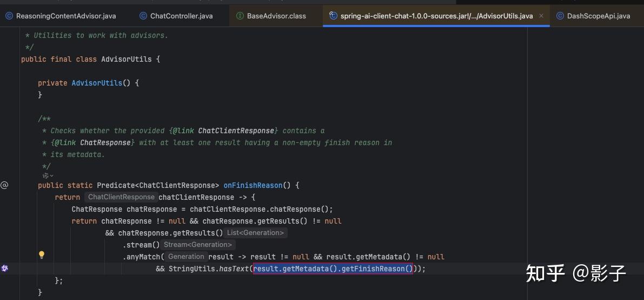Select the BaseAdvisor.class tab
Image resolution: width=644 pixels, height=300 pixels.
pos(271,16)
